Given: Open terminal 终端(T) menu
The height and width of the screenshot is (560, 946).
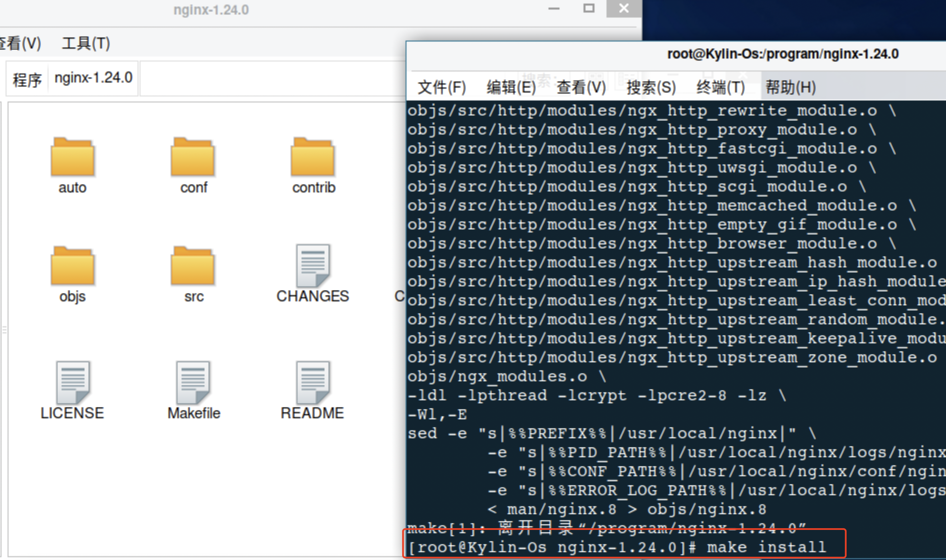Looking at the screenshot, I should pyautogui.click(x=721, y=87).
